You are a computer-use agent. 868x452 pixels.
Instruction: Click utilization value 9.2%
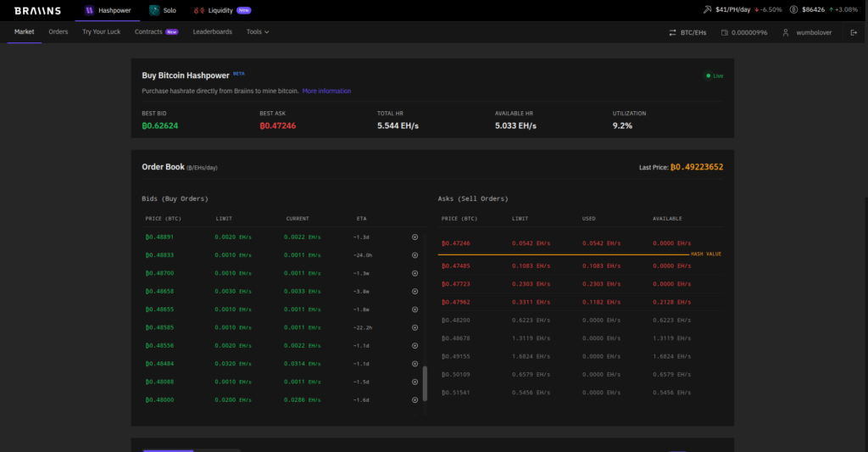(622, 126)
